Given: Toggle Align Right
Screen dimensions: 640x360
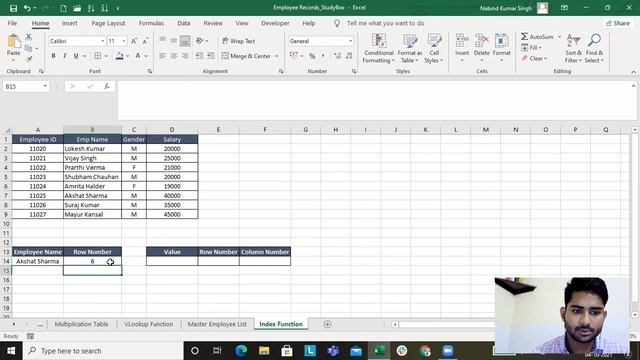Looking at the screenshot, I should 185,56.
